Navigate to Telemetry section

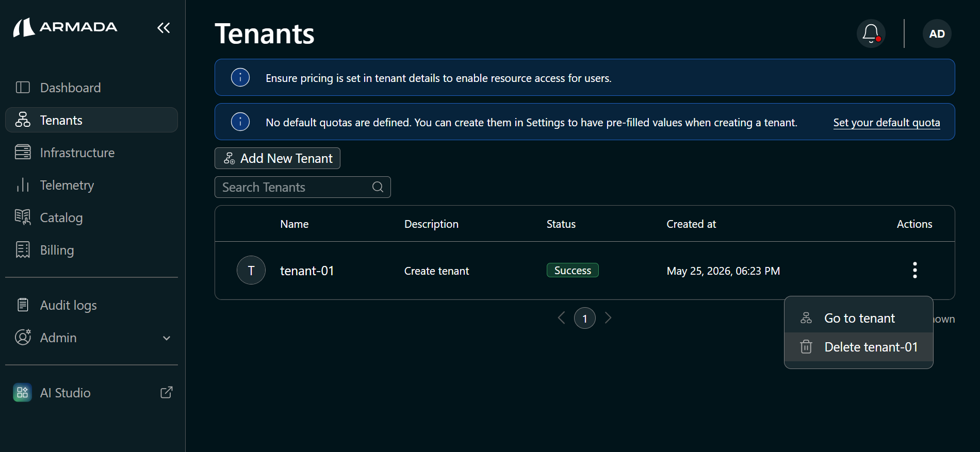tap(91, 185)
